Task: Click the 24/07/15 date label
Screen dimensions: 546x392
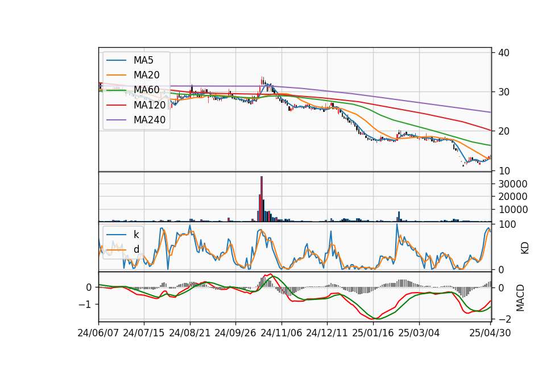Action: 144,333
